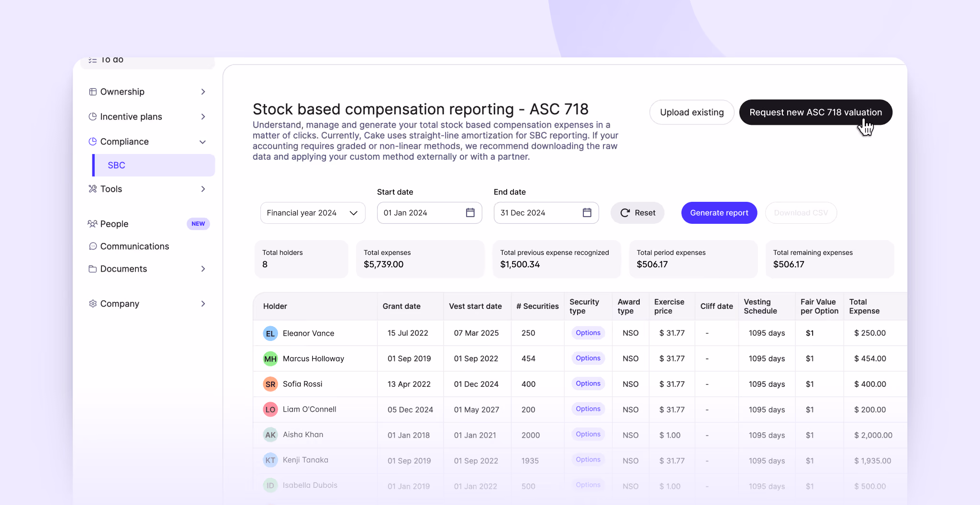Click the Compliance icon in sidebar
The image size is (980, 505).
[x=93, y=142]
